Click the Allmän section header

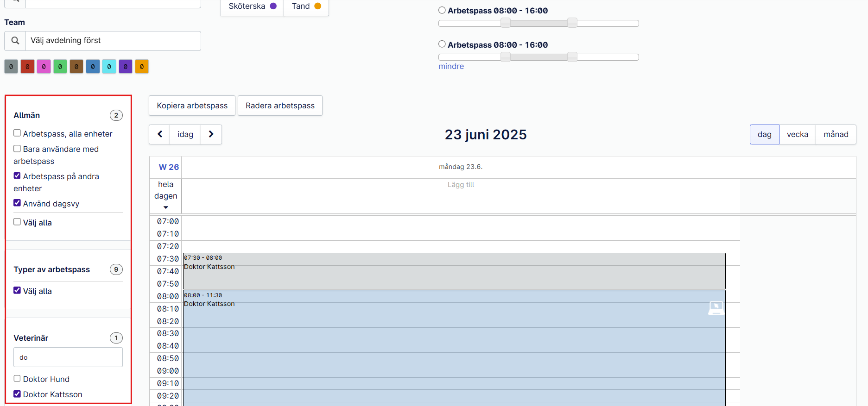tap(27, 115)
